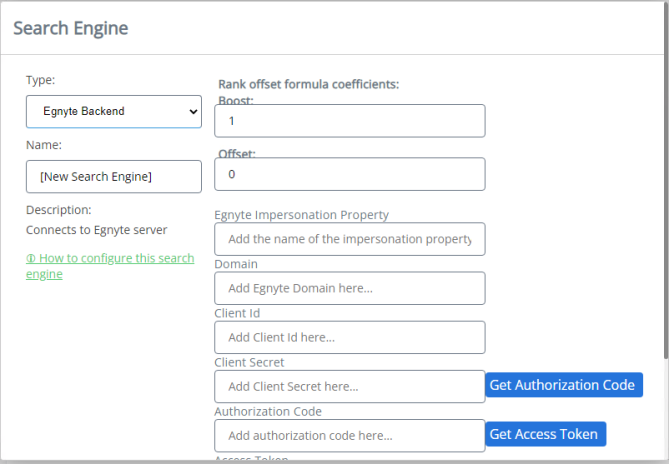Select the Domain input field

(x=349, y=288)
